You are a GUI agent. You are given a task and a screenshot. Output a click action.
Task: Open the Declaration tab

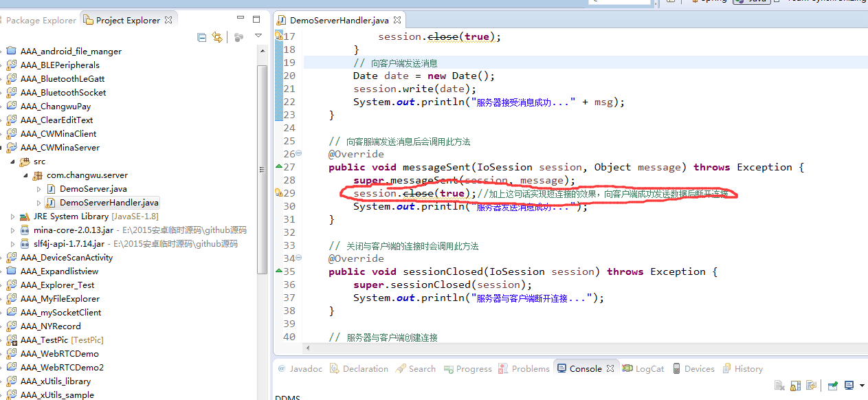[359, 368]
